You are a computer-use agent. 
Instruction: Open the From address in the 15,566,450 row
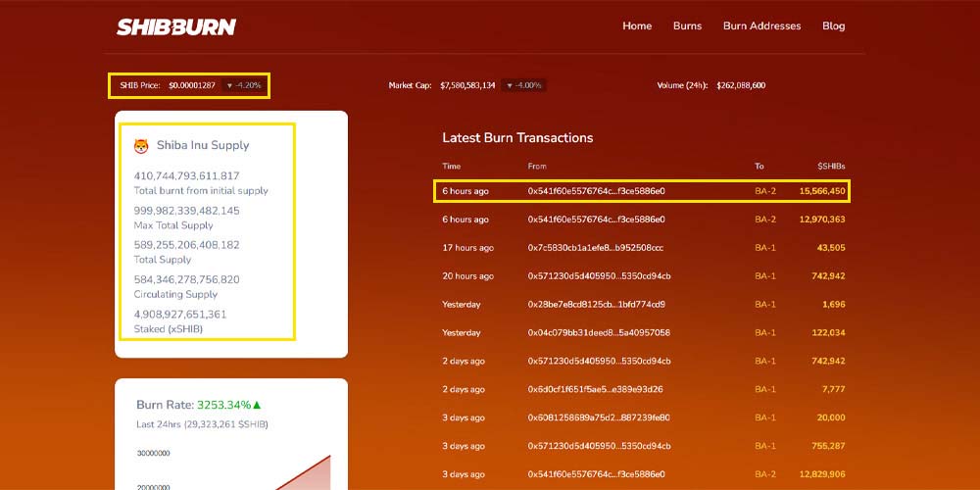(596, 191)
